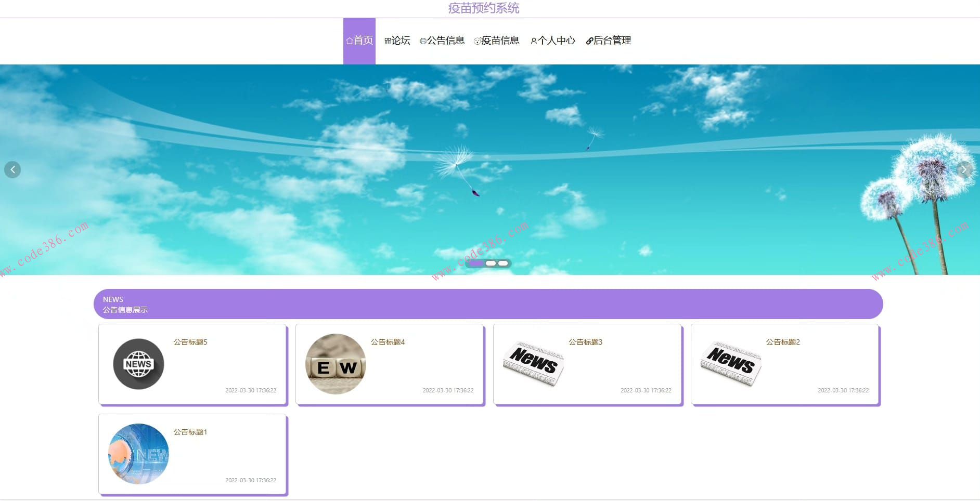This screenshot has width=980, height=501.
Task: Click the announcement icon next to 公告信息
Action: (422, 41)
